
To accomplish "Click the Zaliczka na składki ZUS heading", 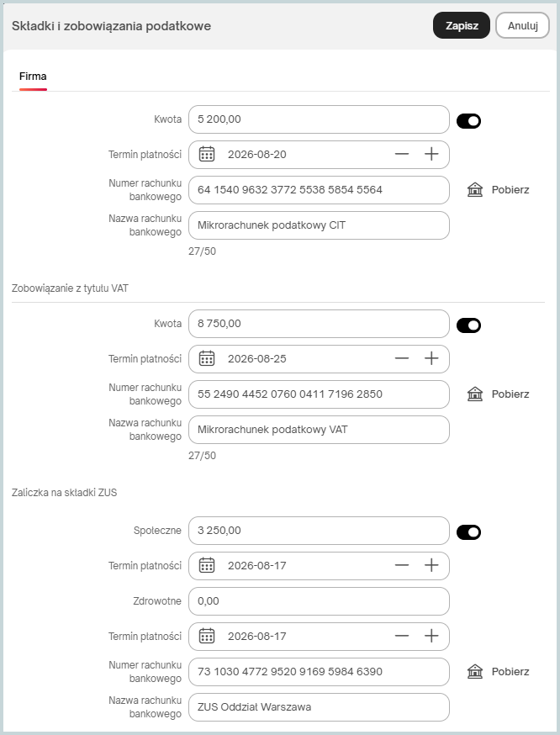I will pyautogui.click(x=64, y=493).
